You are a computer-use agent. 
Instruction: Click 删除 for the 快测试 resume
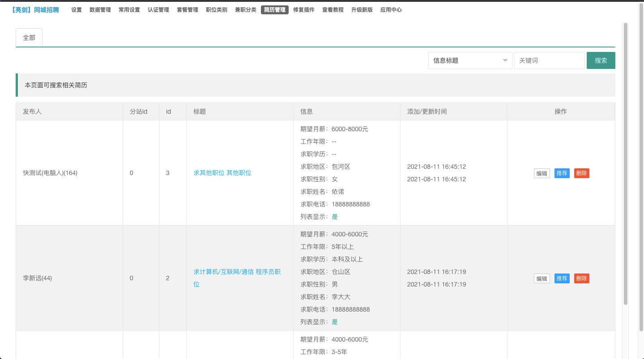click(x=582, y=173)
